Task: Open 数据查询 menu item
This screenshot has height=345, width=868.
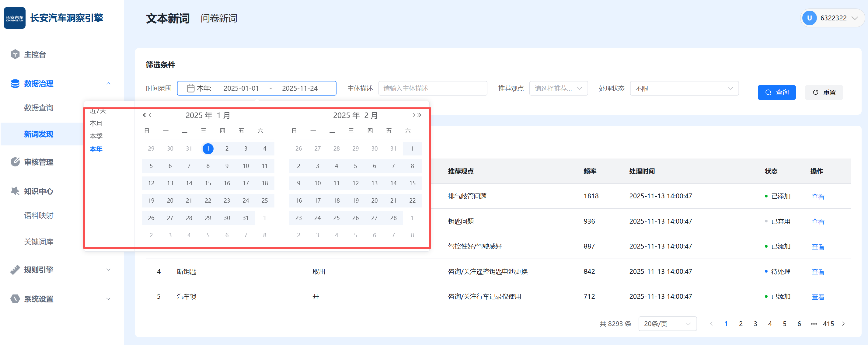Action: (39, 108)
